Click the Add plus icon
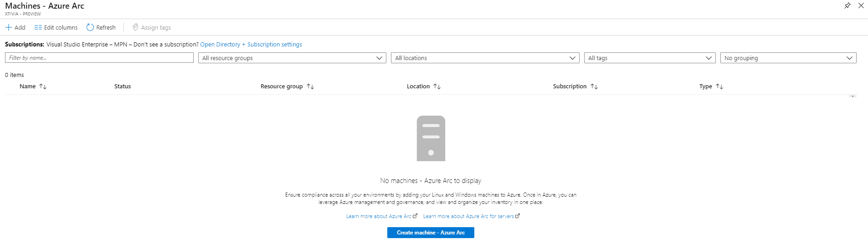Screen dimensions: 868x239 point(8,27)
